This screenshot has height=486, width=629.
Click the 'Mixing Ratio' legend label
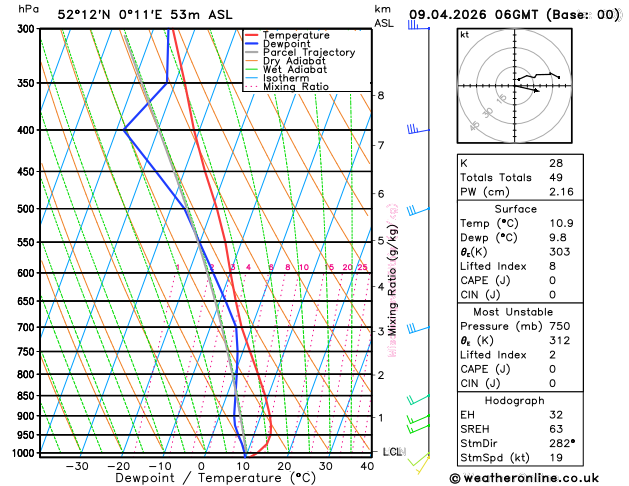click(296, 87)
